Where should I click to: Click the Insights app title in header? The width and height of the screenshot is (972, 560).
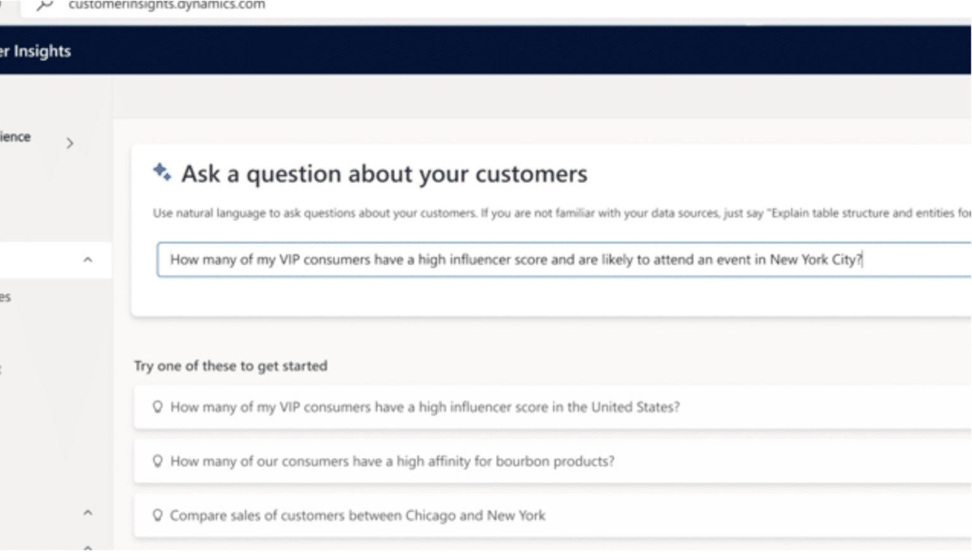point(37,51)
